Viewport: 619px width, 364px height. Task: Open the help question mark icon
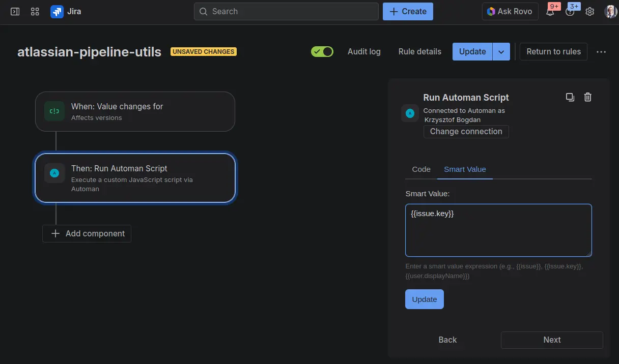pyautogui.click(x=570, y=12)
